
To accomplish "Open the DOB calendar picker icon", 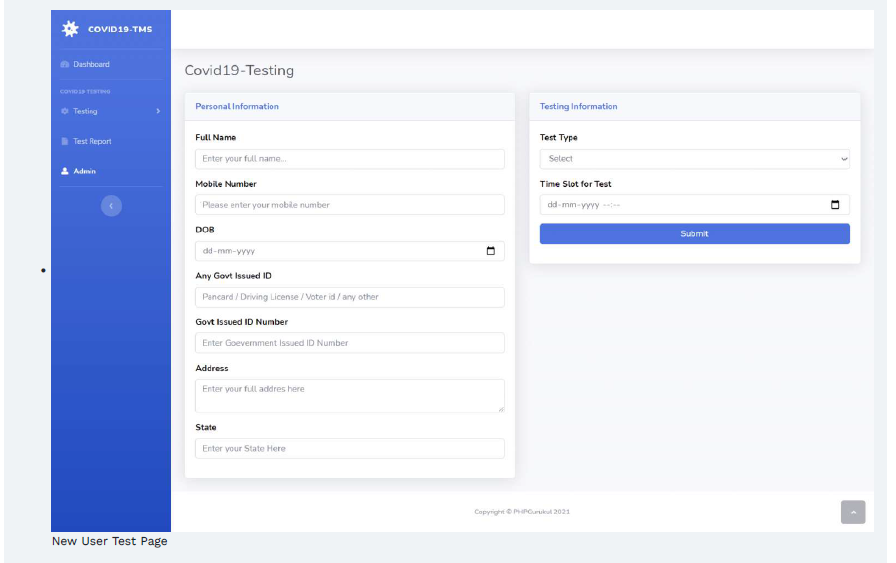I will [x=490, y=250].
